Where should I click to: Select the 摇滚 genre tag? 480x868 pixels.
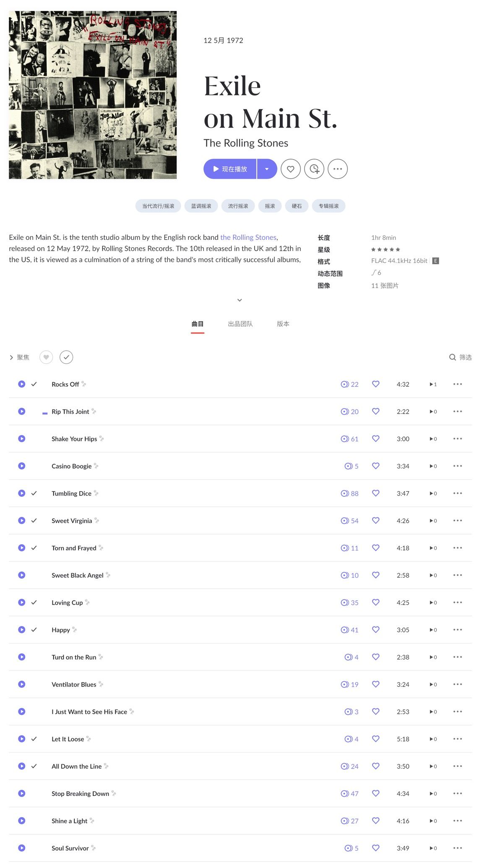pyautogui.click(x=270, y=206)
